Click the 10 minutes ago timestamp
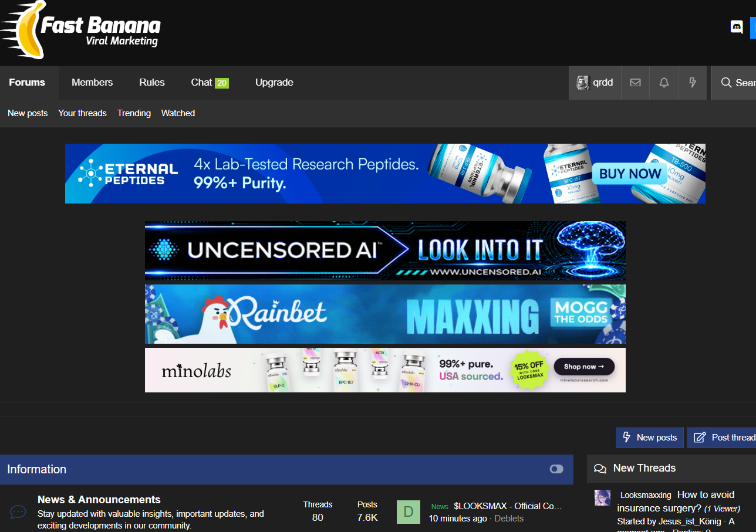The height and width of the screenshot is (532, 756). [458, 519]
